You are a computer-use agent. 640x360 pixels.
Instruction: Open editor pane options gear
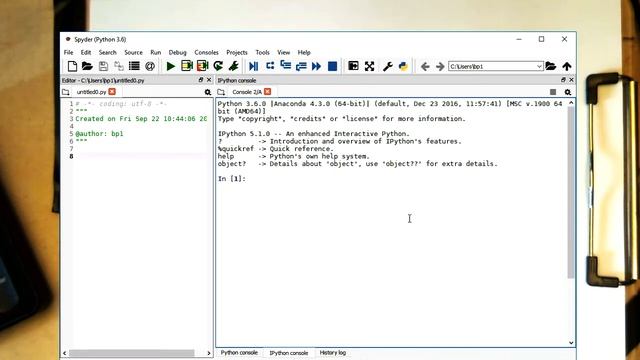[x=208, y=92]
